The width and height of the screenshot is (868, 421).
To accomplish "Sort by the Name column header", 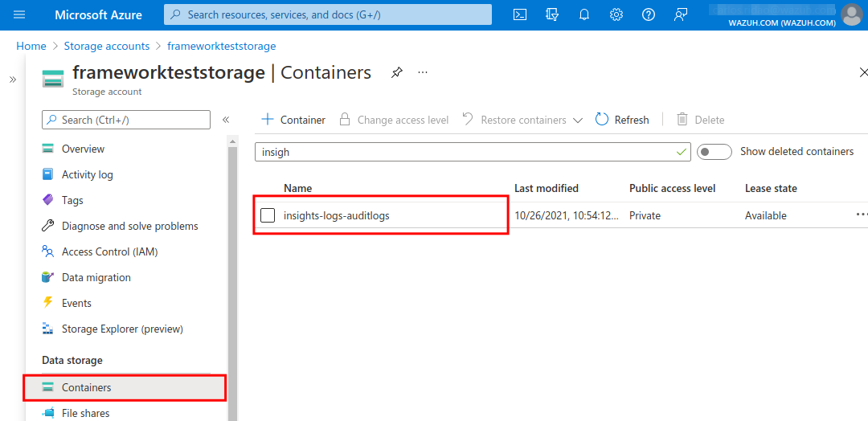I will point(298,188).
